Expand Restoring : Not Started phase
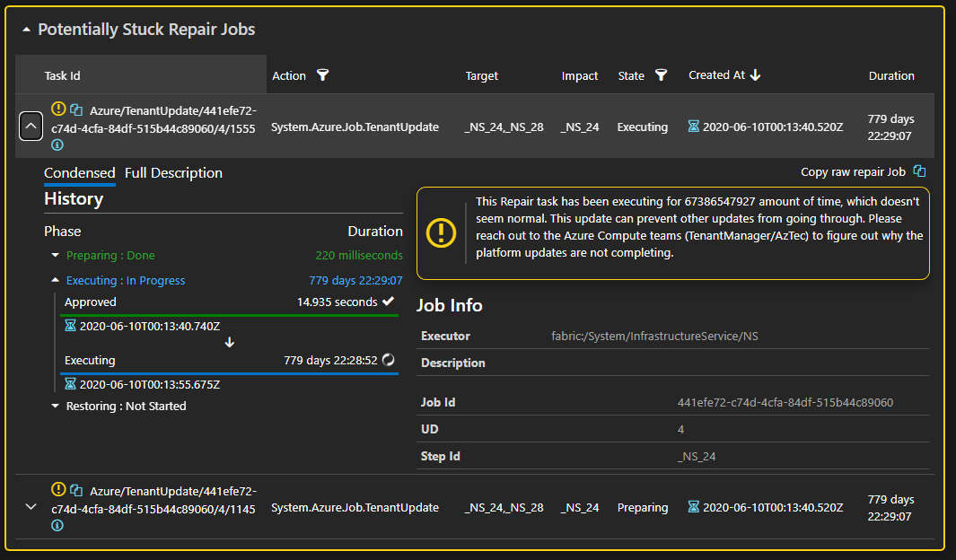Image resolution: width=956 pixels, height=560 pixels. [56, 406]
